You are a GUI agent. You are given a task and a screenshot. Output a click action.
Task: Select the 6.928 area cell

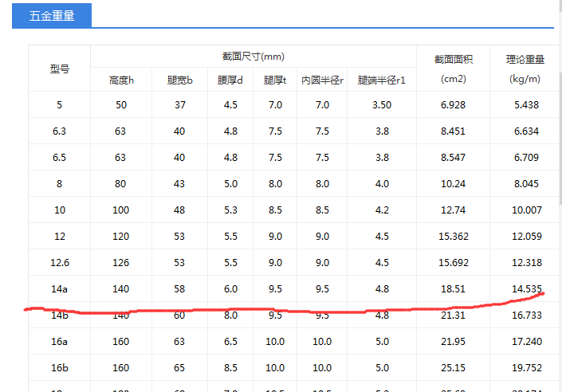pos(453,105)
